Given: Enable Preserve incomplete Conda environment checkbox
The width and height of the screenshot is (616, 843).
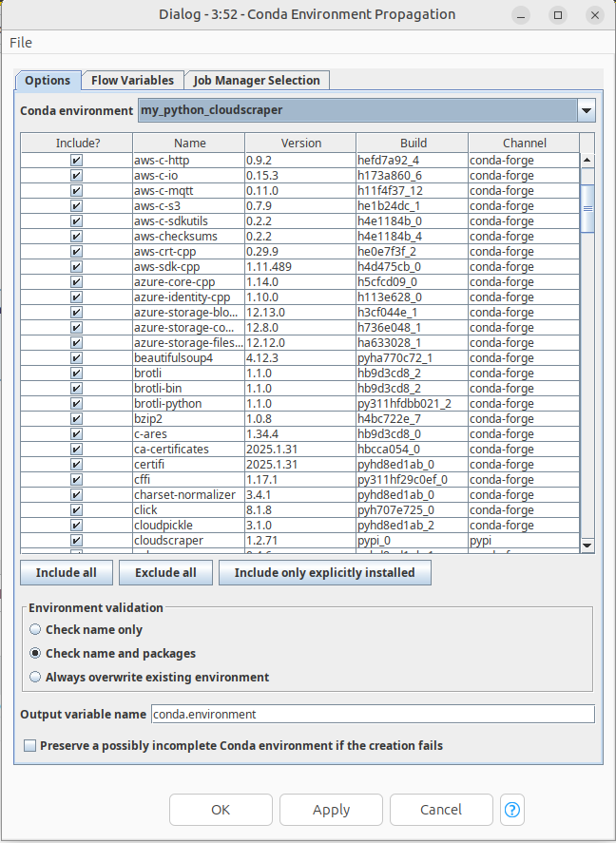Looking at the screenshot, I should (30, 746).
